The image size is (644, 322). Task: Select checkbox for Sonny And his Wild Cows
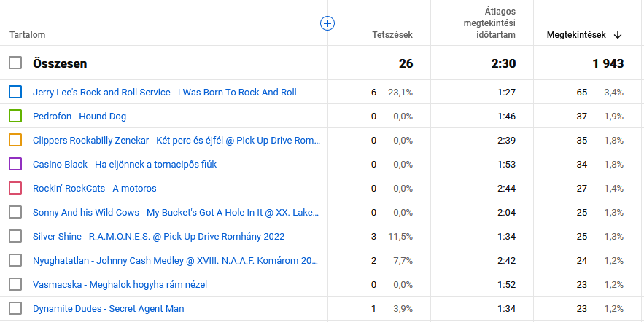tap(15, 213)
